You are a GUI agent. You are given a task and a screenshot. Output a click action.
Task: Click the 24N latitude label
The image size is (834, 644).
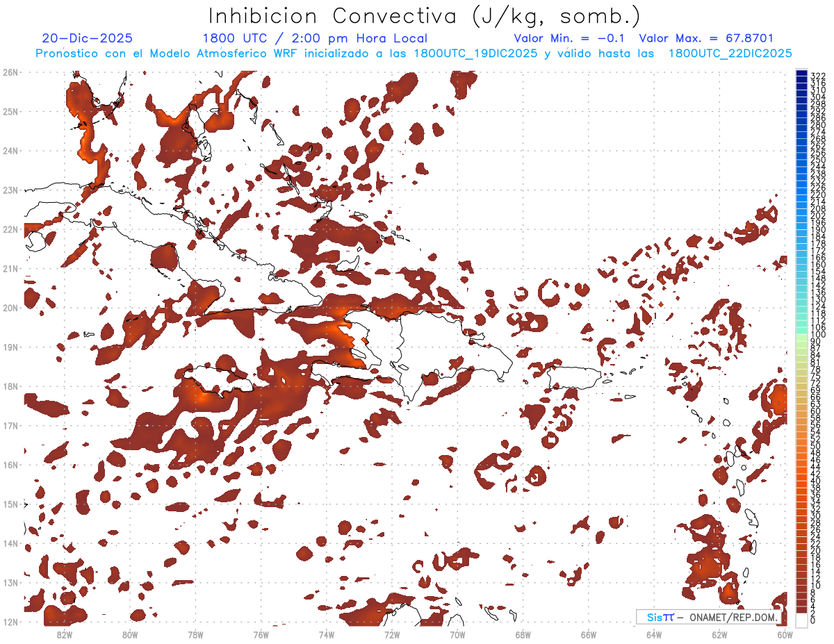tap(10, 151)
